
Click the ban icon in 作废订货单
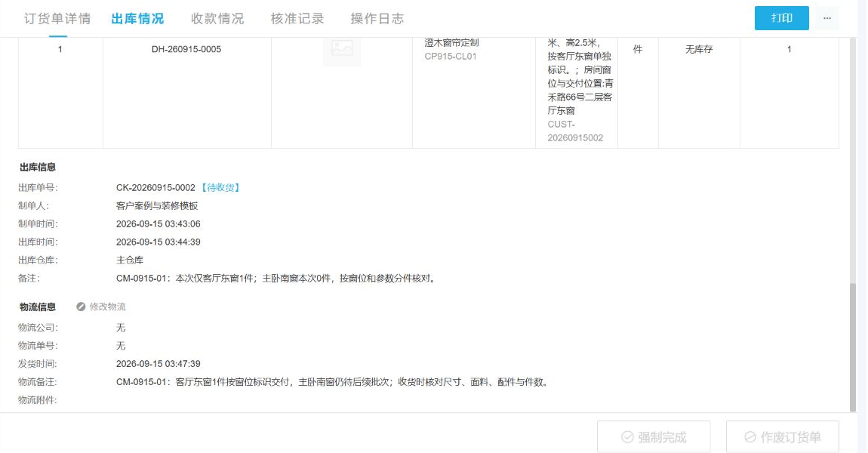click(x=750, y=437)
